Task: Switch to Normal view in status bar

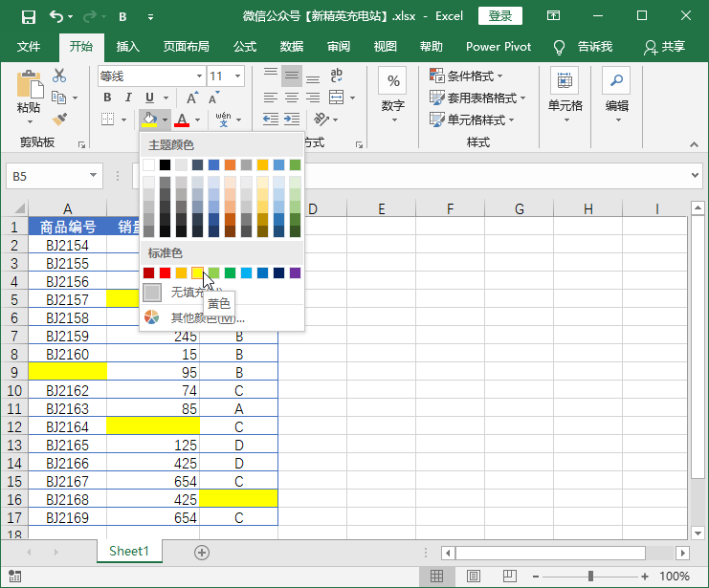Action: pos(436,577)
